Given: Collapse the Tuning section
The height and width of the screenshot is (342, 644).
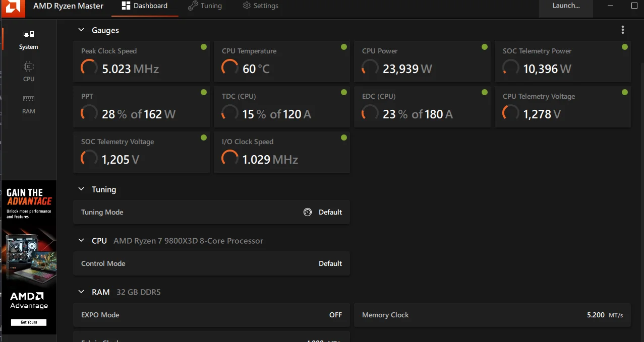Looking at the screenshot, I should [x=81, y=189].
